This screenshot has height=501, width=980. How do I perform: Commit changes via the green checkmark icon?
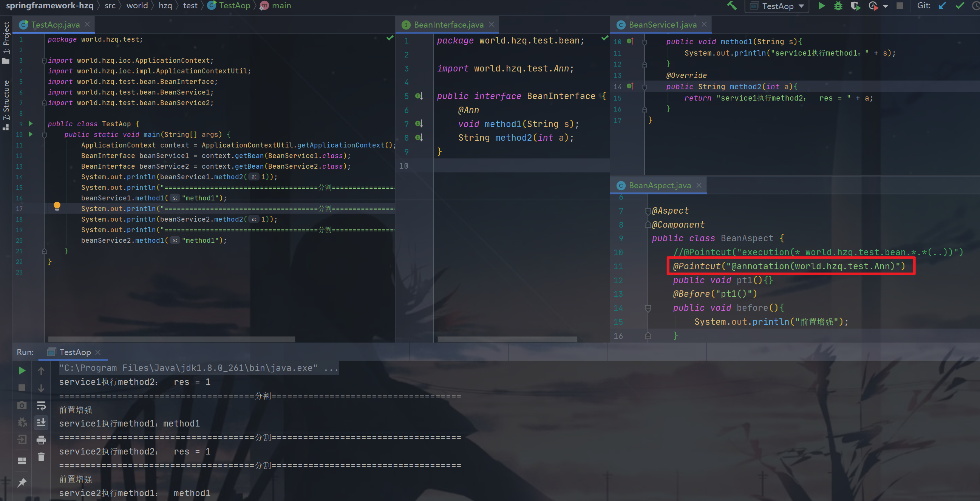(x=960, y=6)
